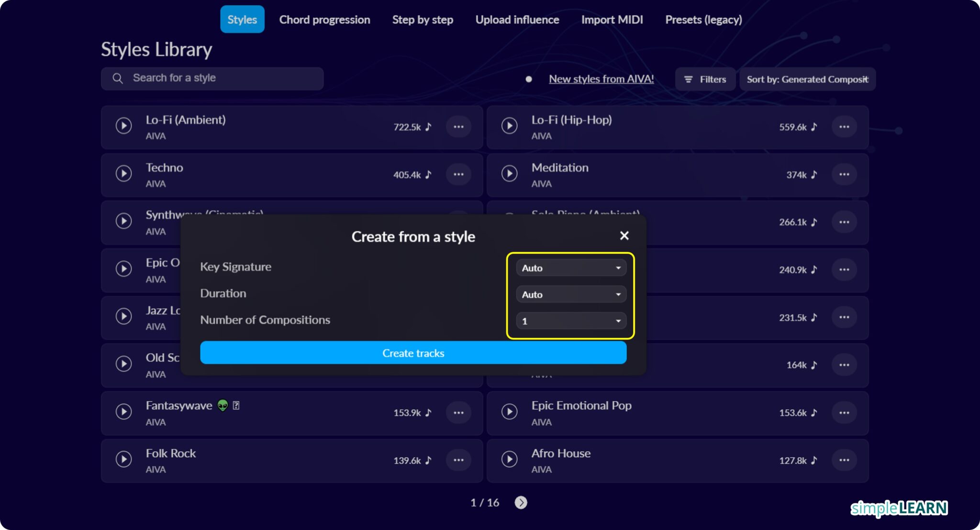Play the Afro House style preview
This screenshot has width=980, height=530.
[509, 459]
